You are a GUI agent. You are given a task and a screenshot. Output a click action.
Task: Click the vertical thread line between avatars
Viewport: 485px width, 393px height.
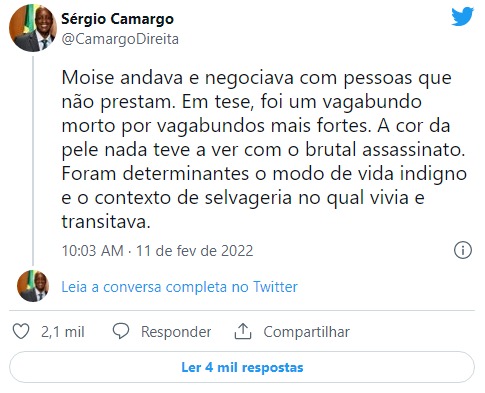33,161
